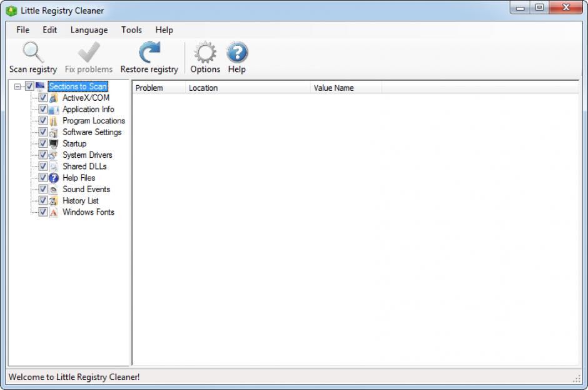The image size is (588, 390).
Task: Uncheck the ActiveX/COM checkbox
Action: 43,98
